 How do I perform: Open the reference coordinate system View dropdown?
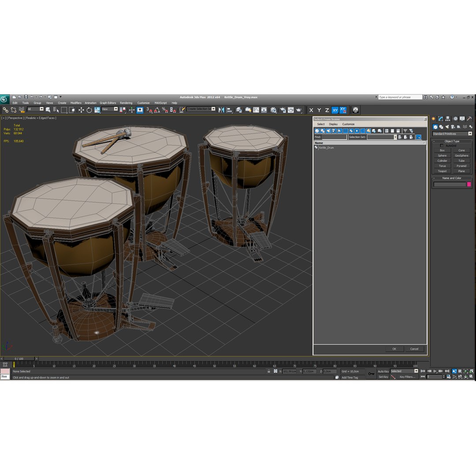click(110, 109)
